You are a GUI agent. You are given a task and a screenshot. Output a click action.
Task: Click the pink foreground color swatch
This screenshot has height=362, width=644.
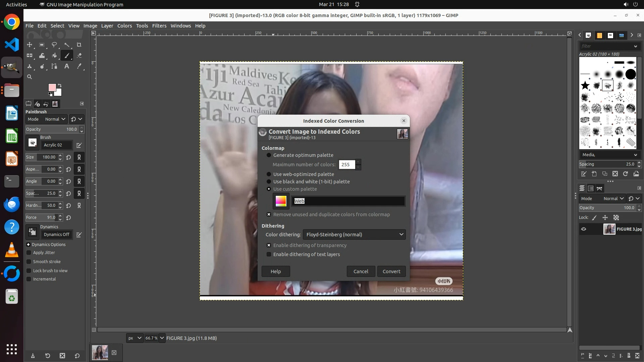click(52, 88)
